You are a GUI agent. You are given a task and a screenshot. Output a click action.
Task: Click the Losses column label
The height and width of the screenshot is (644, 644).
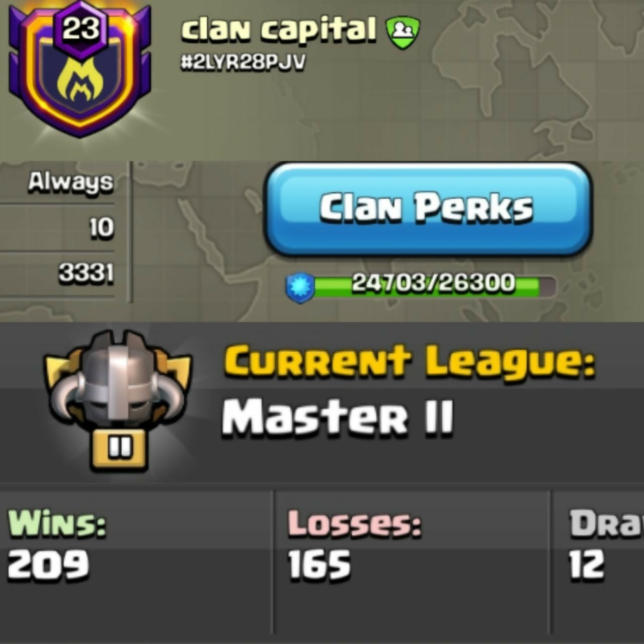point(355,524)
